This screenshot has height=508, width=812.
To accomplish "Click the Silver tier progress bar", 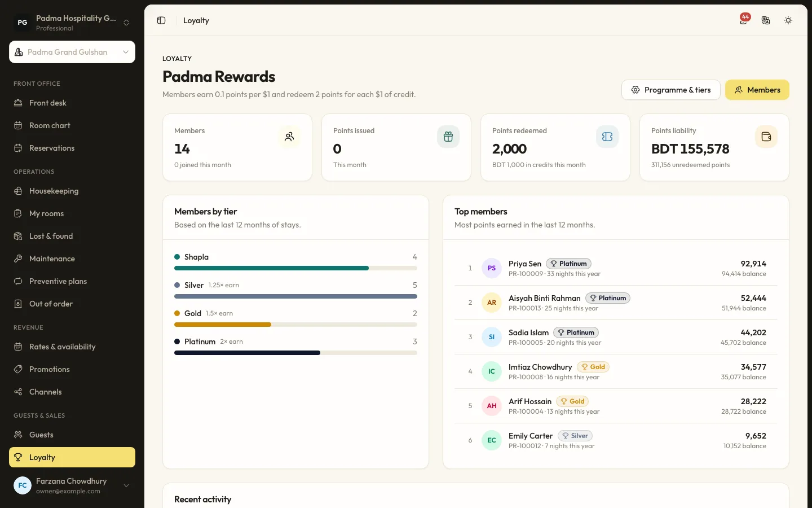I will click(x=295, y=296).
